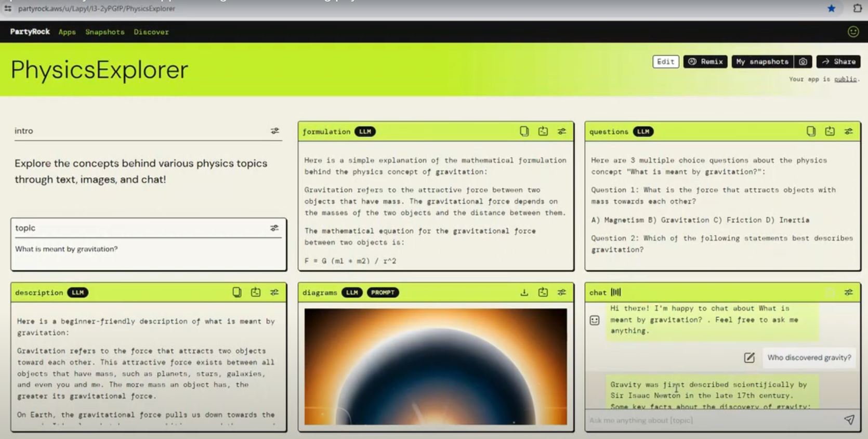Send the chat message with arrow icon
The image size is (868, 439).
pos(849,419)
